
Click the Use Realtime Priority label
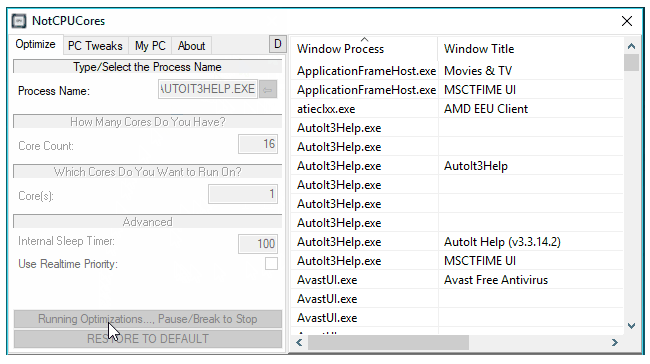(x=68, y=264)
